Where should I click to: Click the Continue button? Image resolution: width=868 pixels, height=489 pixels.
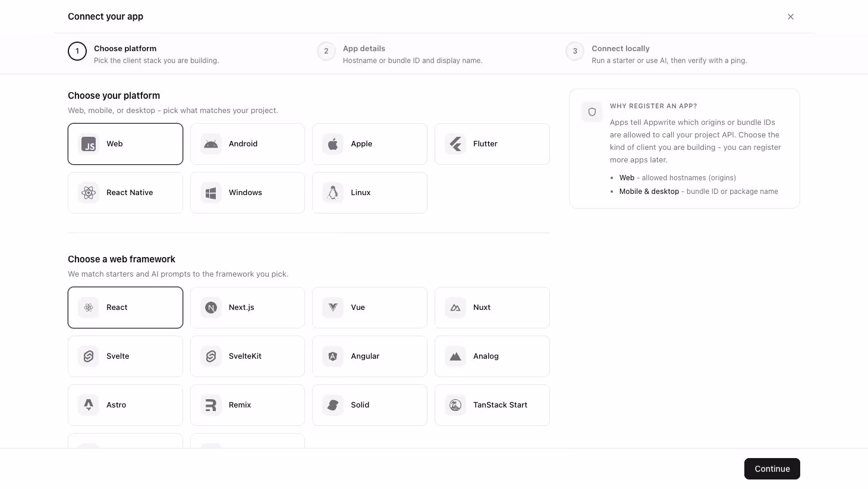pos(772,469)
